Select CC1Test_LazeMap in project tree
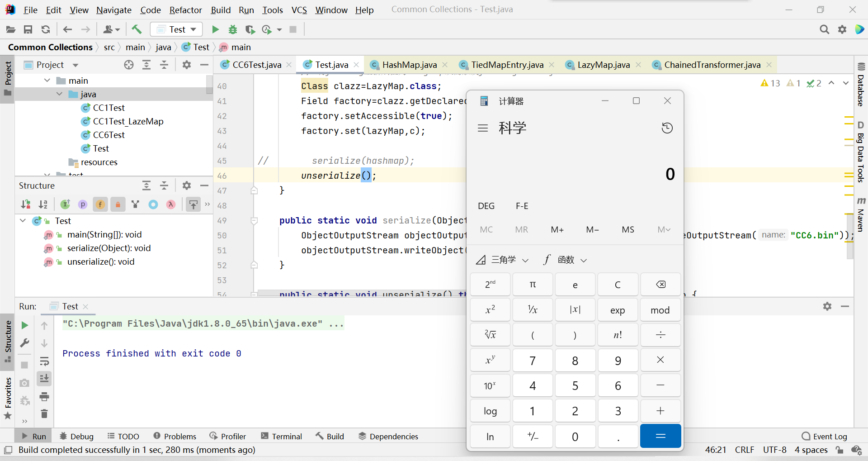 pos(128,121)
